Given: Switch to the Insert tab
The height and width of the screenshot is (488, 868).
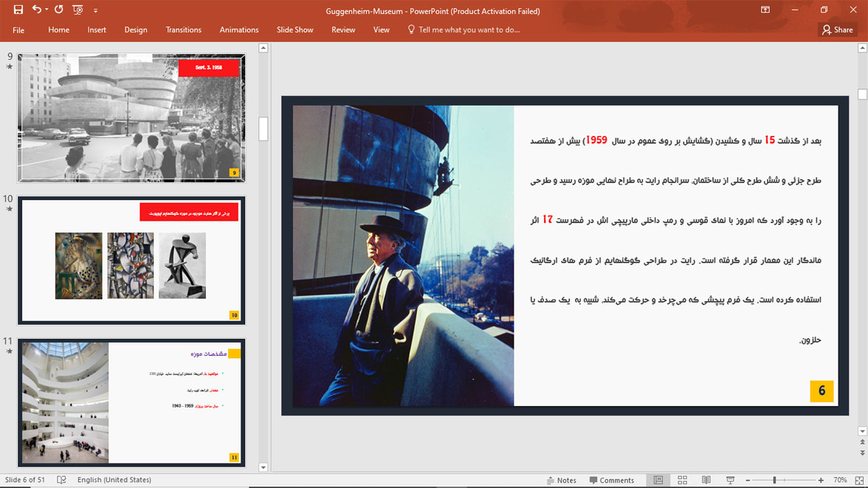Looking at the screenshot, I should pos(97,30).
